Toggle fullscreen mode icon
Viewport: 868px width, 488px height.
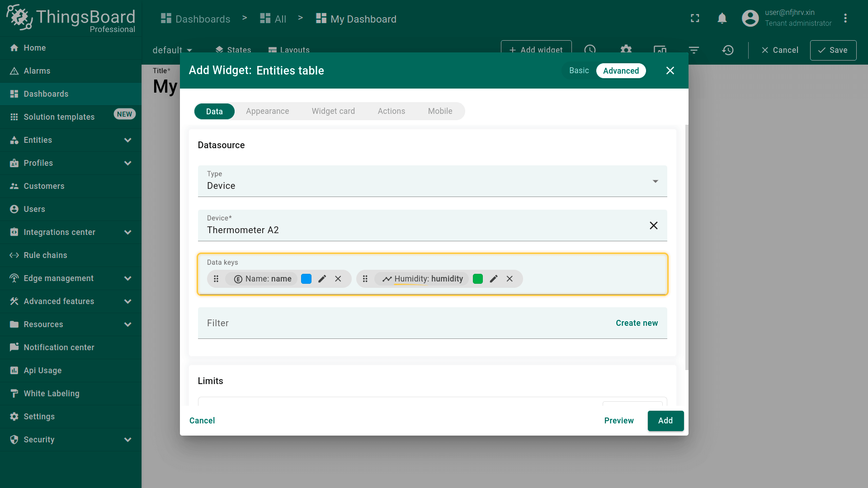(x=695, y=19)
